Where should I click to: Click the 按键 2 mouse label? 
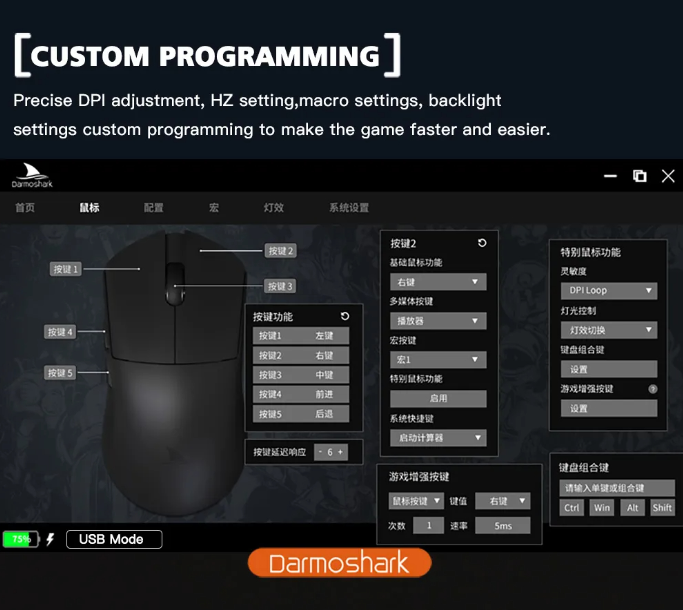tap(281, 251)
